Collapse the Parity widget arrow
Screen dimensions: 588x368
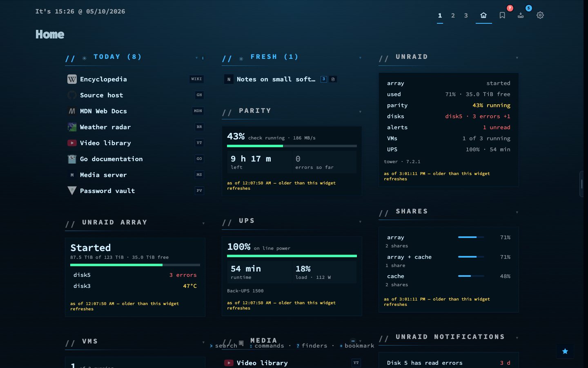(360, 112)
